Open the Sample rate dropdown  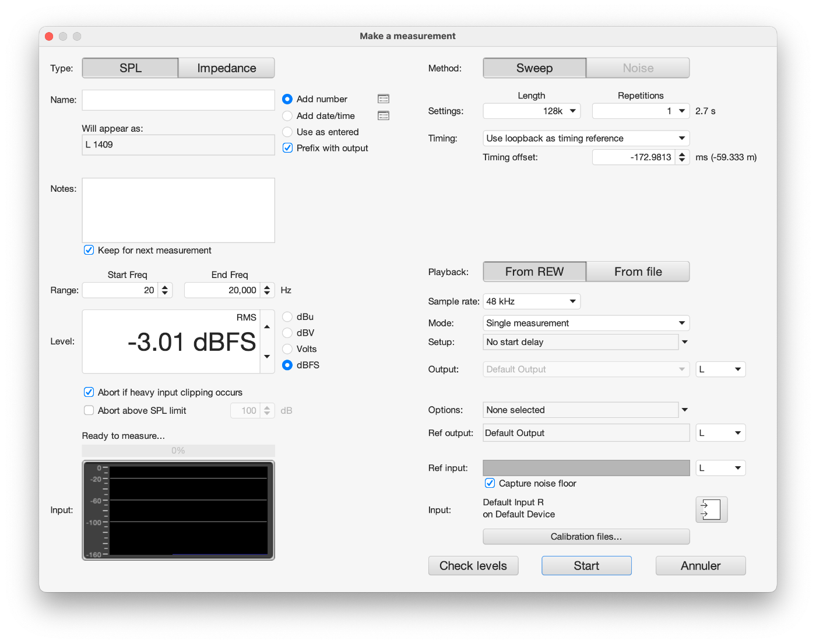tap(532, 301)
